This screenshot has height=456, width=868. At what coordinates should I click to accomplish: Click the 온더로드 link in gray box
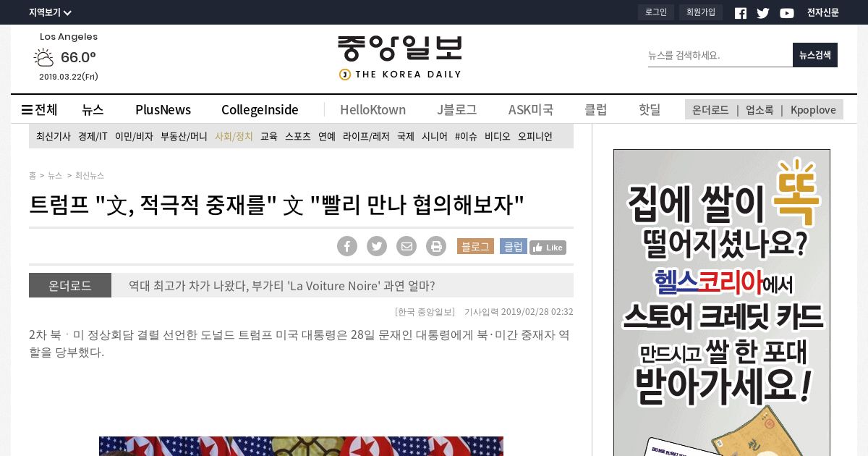click(x=710, y=110)
